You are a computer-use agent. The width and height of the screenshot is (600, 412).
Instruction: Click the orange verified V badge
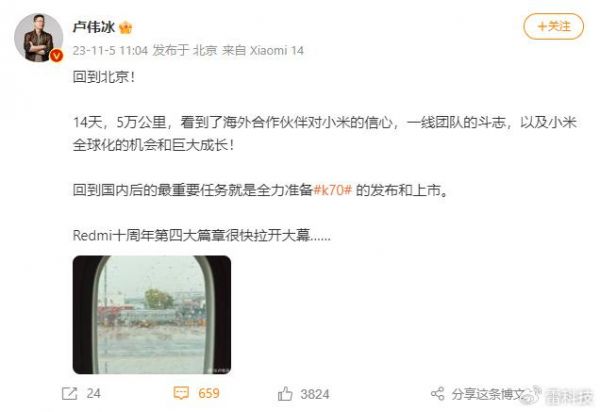point(57,56)
